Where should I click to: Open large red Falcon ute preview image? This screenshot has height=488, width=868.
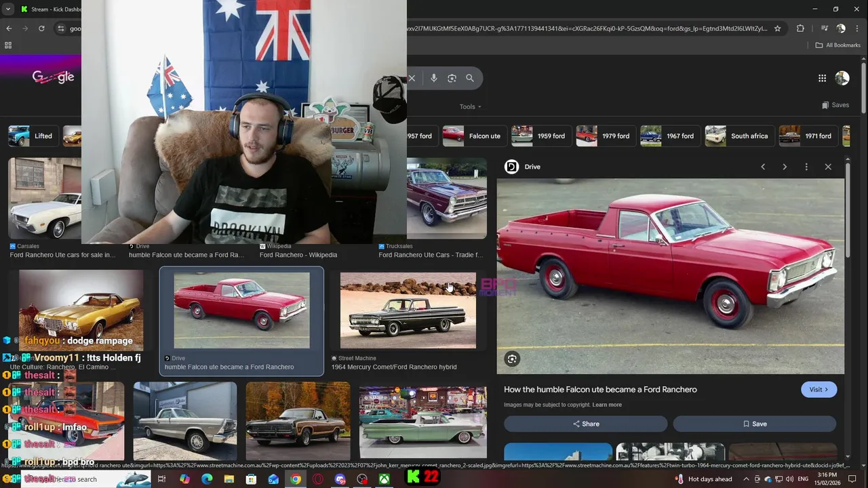coord(671,276)
